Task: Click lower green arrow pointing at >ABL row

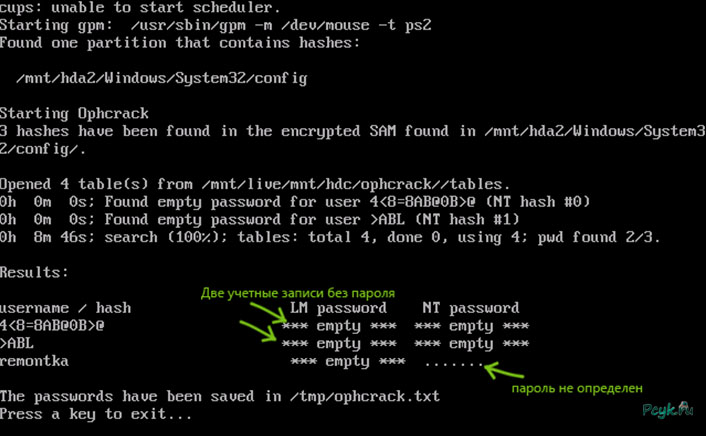Action: point(258,330)
